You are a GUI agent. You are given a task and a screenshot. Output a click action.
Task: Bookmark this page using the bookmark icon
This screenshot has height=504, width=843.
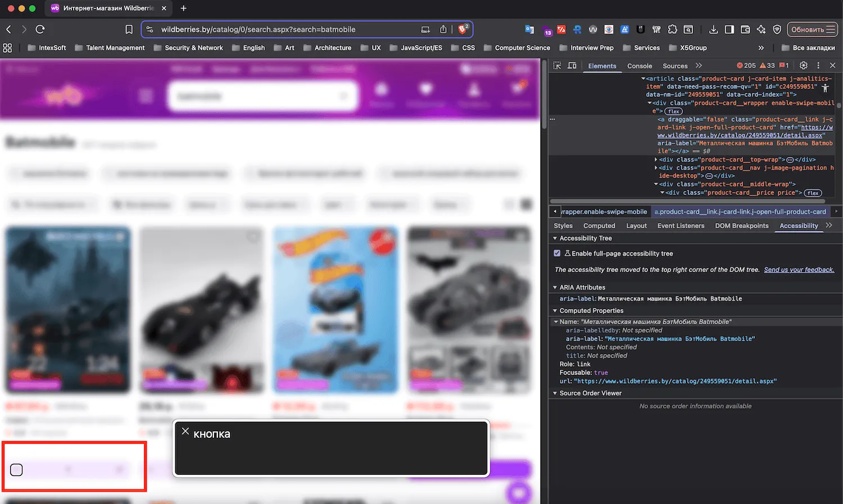coord(129,29)
